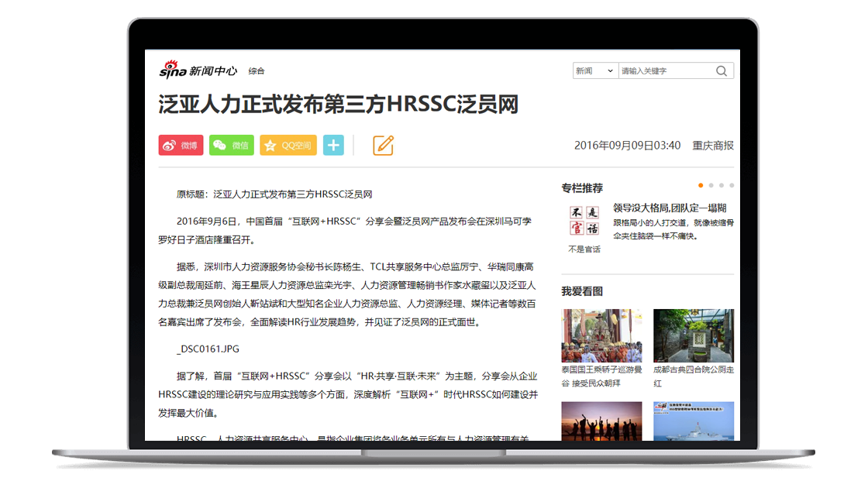Click the Sina logo

click(172, 70)
